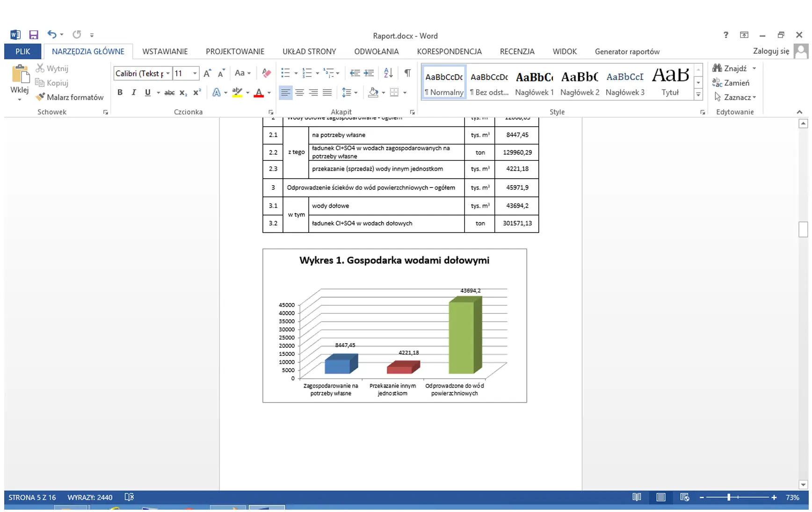Image resolution: width=812 pixels, height=512 pixels.
Task: Toggle left text alignment
Action: point(285,93)
